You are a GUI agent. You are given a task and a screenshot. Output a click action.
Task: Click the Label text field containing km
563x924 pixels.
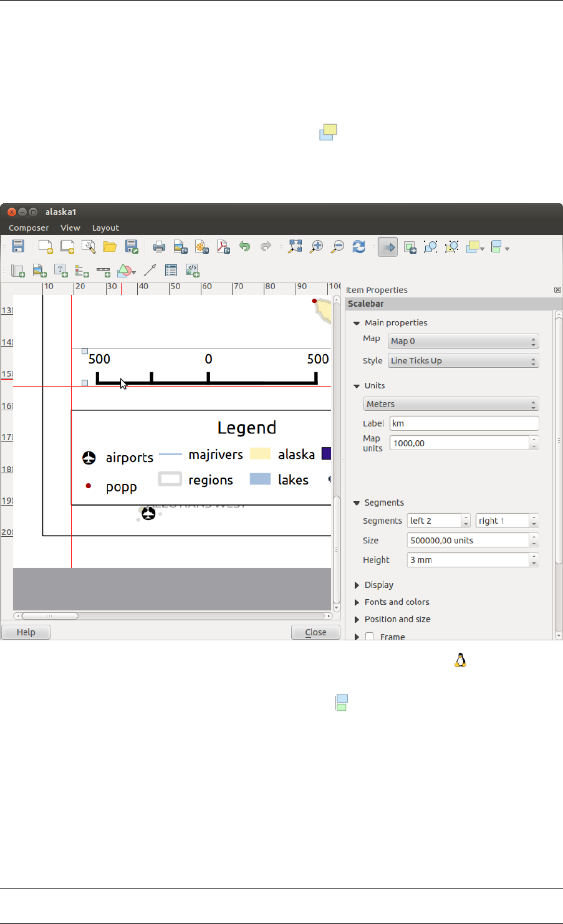tap(464, 424)
